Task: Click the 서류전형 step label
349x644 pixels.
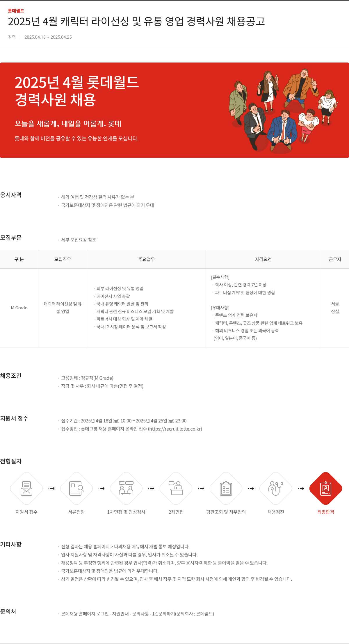Action: 76,512
